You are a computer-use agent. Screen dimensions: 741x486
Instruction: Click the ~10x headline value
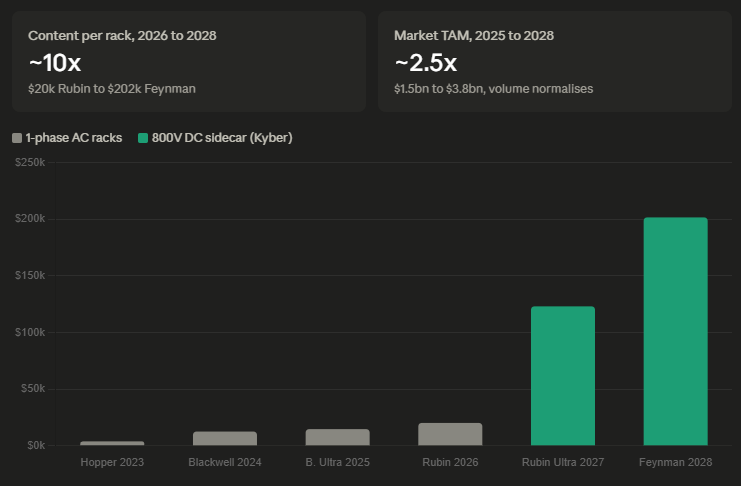tap(55, 63)
